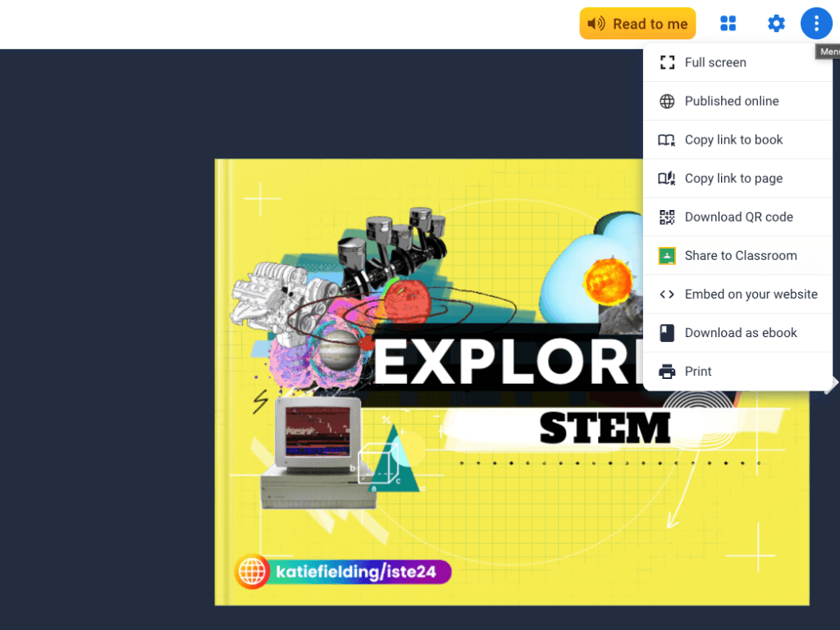Click the next page arrow on the right
840x630 pixels.
tap(833, 381)
